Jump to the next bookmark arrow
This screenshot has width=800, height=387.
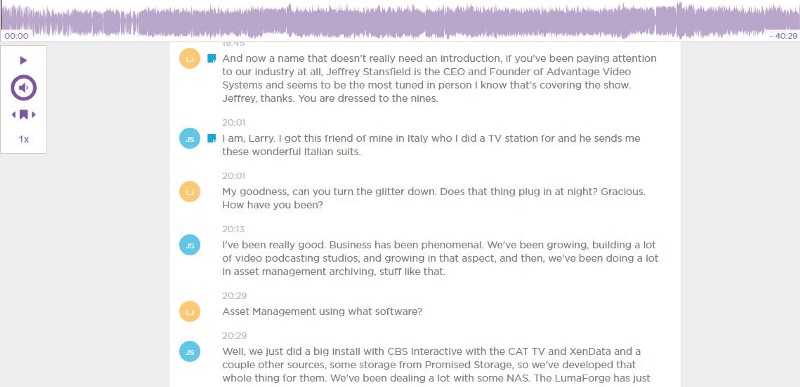click(x=34, y=115)
